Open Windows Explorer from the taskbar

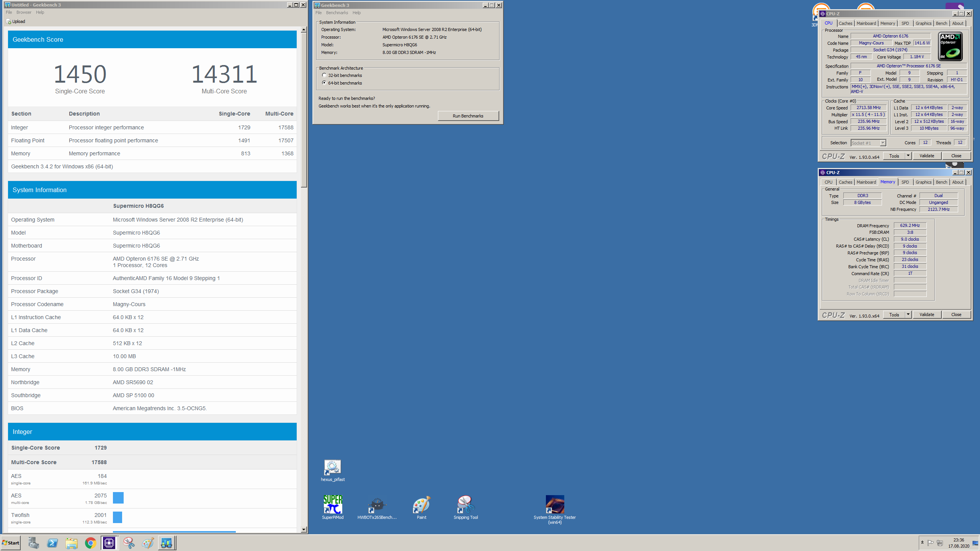point(72,543)
